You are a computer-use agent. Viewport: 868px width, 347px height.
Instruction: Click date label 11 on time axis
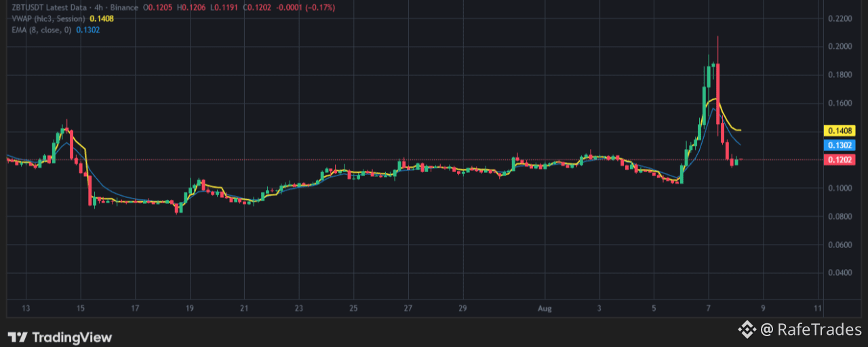pyautogui.click(x=818, y=308)
